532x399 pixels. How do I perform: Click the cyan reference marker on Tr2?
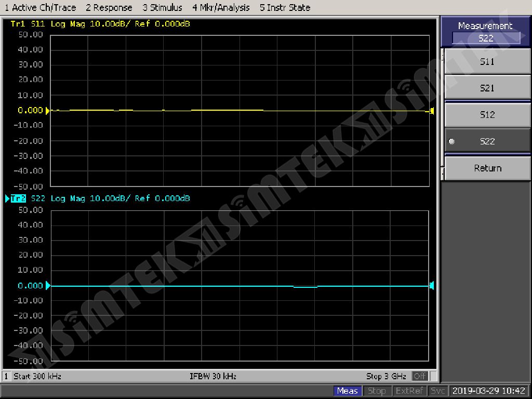(48, 285)
